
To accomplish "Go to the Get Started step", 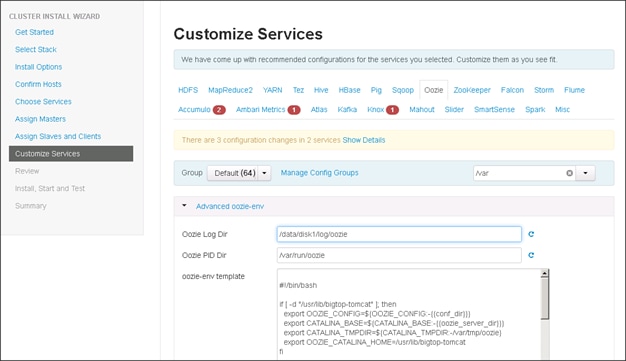I will pyautogui.click(x=34, y=32).
